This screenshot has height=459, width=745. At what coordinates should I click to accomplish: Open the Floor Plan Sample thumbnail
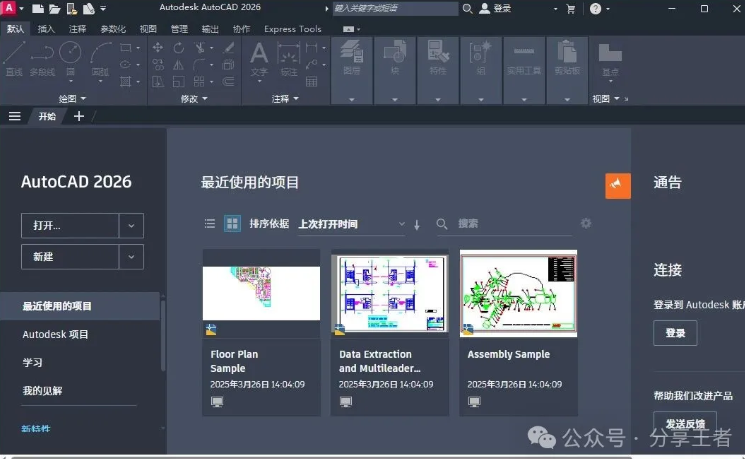(261, 293)
